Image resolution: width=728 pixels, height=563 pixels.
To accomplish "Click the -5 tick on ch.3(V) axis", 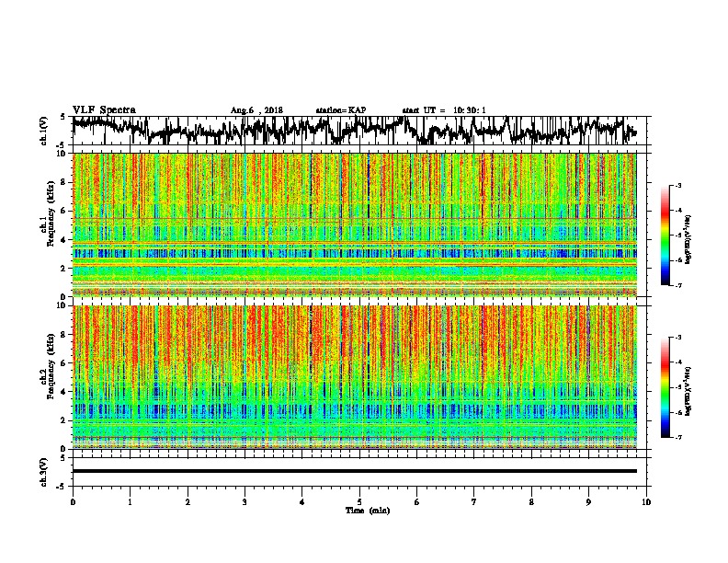I will (x=61, y=487).
